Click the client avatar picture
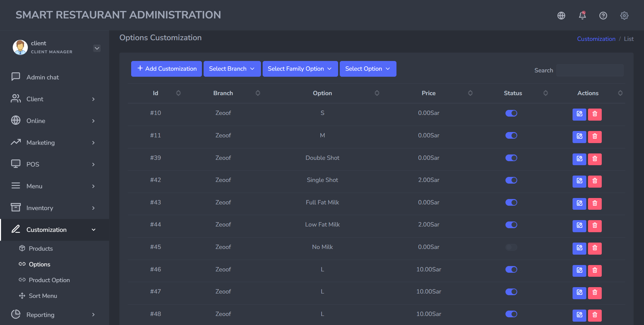 pos(20,47)
